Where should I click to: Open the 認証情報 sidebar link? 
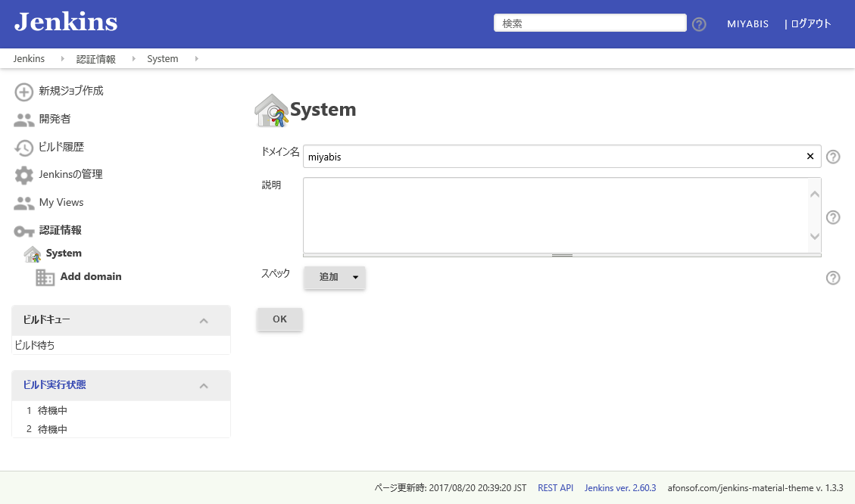click(60, 231)
